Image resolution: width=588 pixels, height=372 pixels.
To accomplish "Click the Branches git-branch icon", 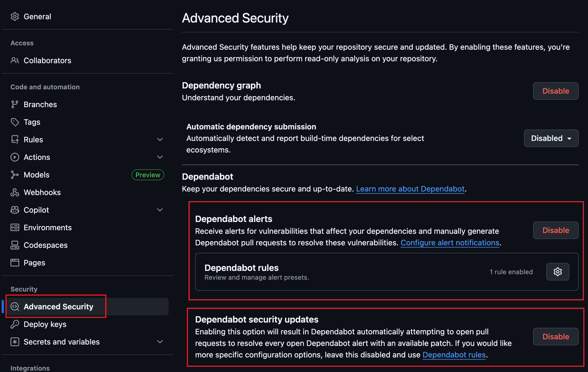I will click(15, 104).
